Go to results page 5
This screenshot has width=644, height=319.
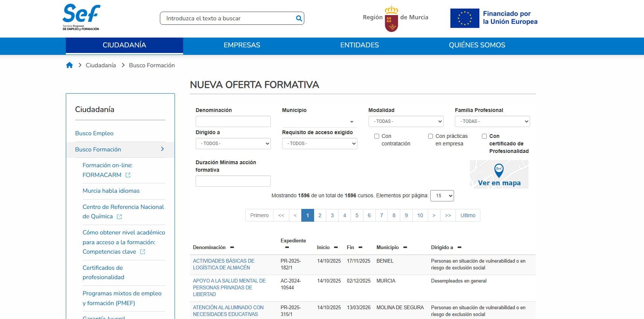(x=357, y=215)
